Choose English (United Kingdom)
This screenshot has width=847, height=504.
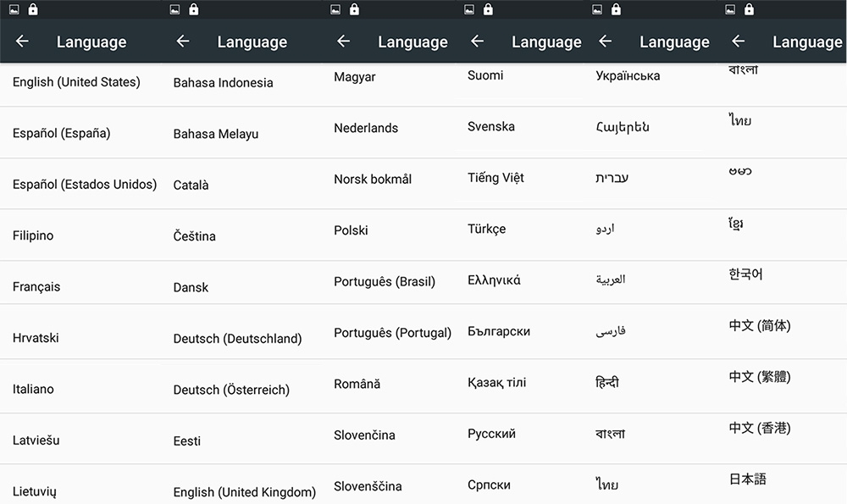point(244,491)
